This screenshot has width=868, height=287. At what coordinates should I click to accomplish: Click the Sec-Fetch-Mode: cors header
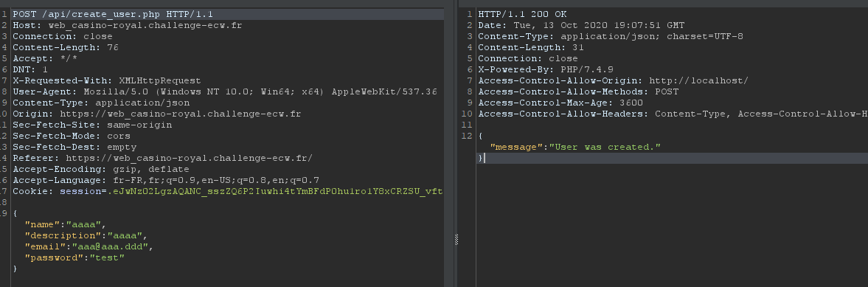pyautogui.click(x=72, y=136)
